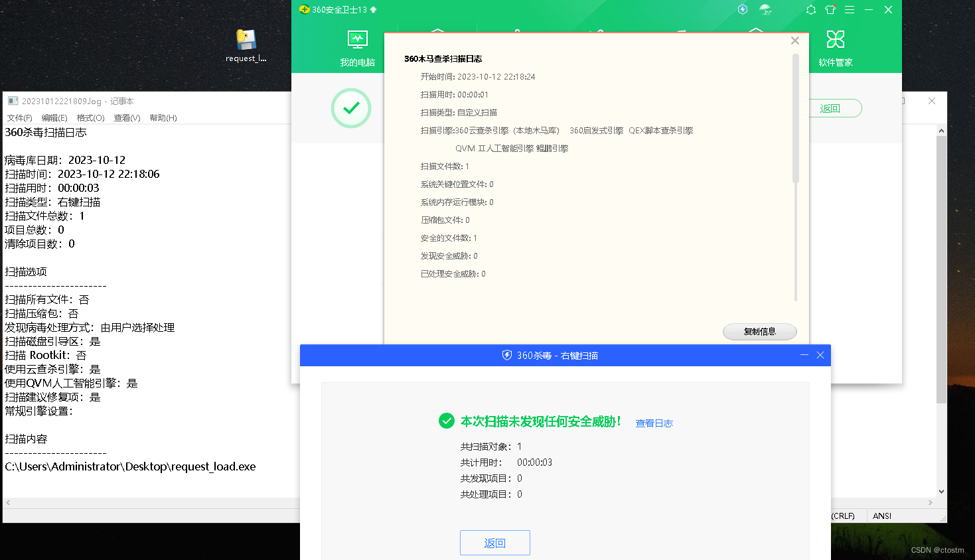Image resolution: width=975 pixels, height=560 pixels.
Task: Click the line 扫描 Rootkit: 否
Action: pos(46,355)
